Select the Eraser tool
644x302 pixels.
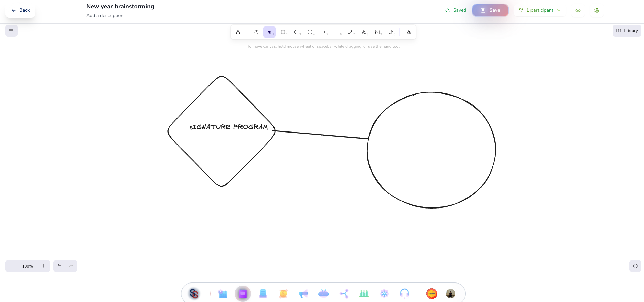pos(391,32)
